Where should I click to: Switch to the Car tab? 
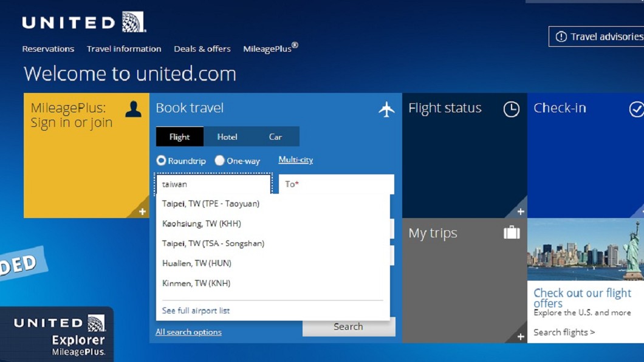click(x=275, y=137)
